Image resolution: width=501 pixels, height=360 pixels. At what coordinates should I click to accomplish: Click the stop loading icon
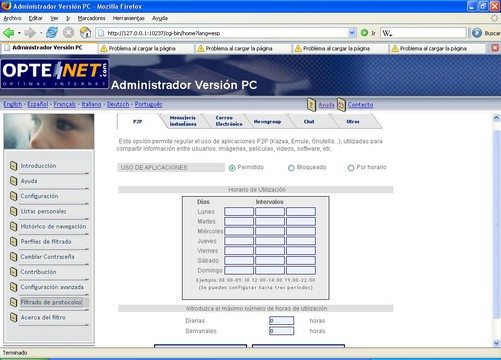(68, 33)
